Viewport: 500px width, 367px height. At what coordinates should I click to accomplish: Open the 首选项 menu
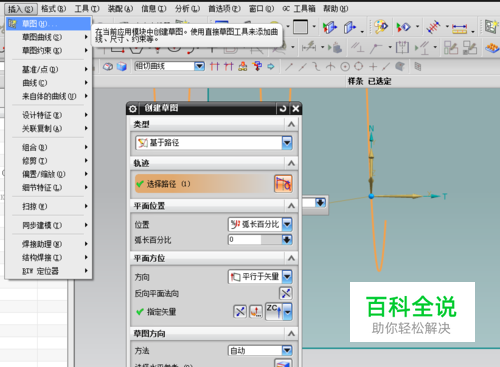click(224, 9)
